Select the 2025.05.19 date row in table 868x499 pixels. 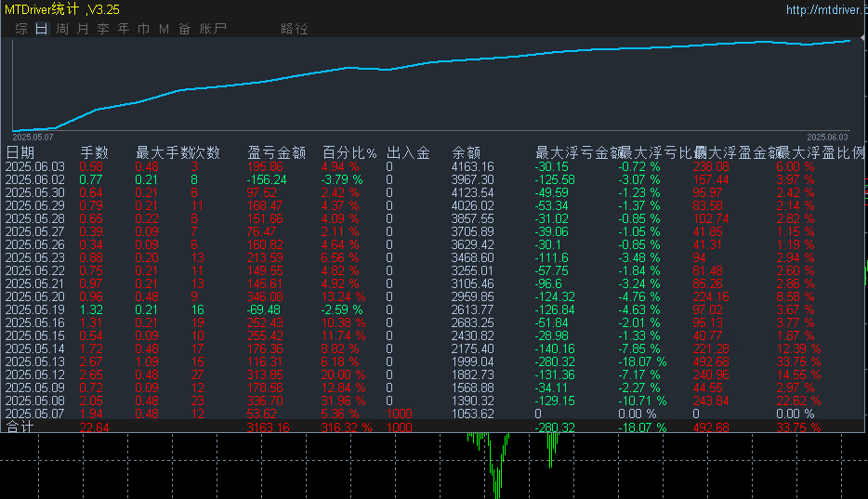35,309
